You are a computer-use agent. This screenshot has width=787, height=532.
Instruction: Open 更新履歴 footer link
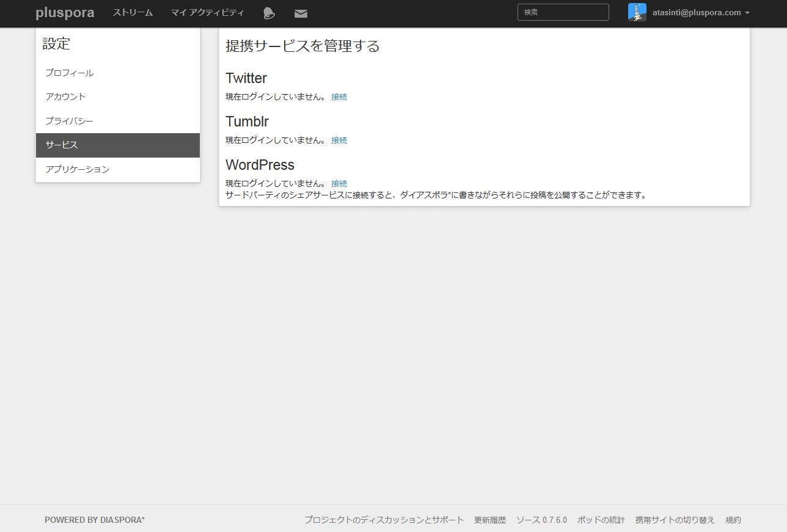click(490, 520)
